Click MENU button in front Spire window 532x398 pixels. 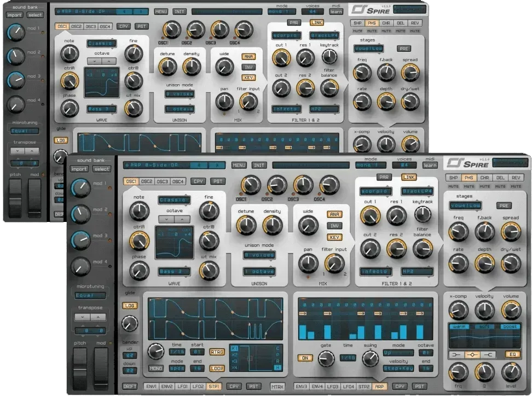click(x=239, y=166)
